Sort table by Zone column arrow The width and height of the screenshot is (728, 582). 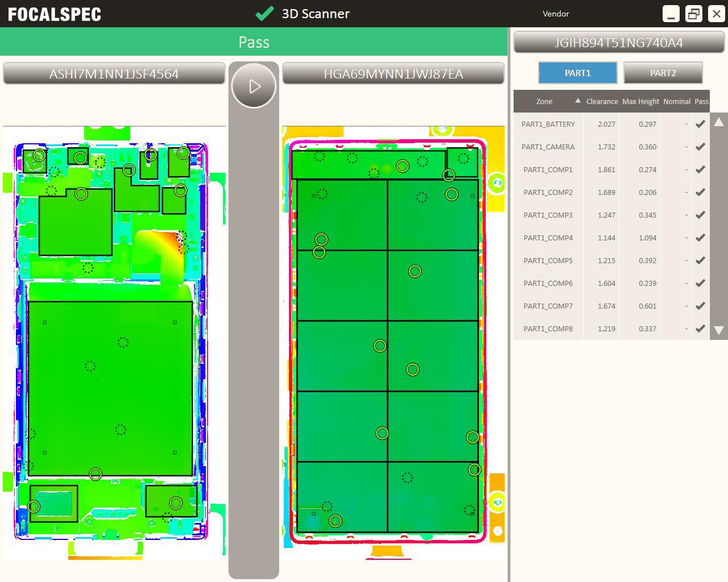[578, 101]
